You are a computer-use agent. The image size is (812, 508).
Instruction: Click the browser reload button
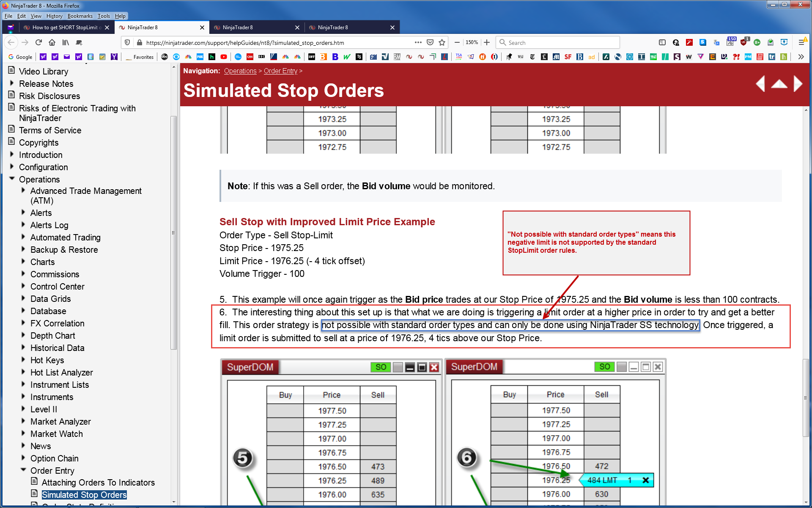(38, 42)
